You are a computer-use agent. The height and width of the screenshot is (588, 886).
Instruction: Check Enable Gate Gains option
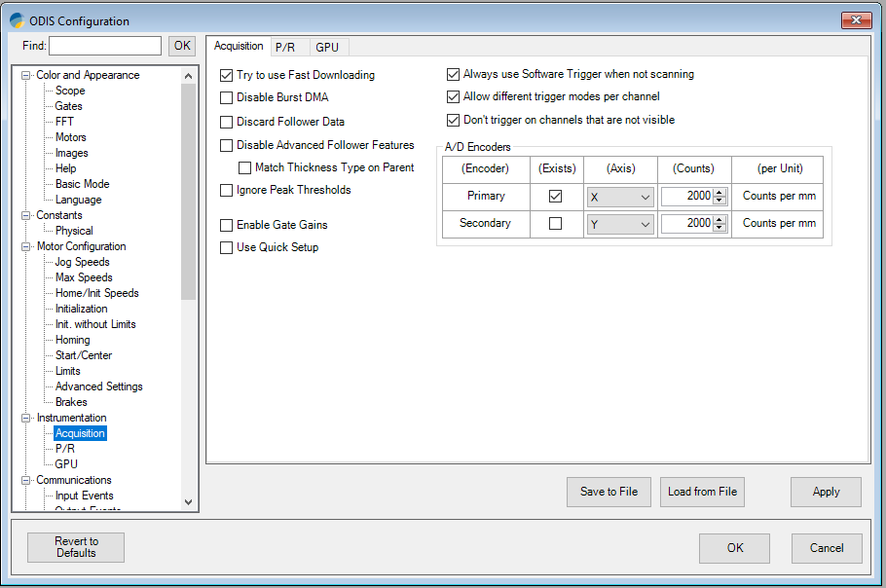tap(227, 225)
